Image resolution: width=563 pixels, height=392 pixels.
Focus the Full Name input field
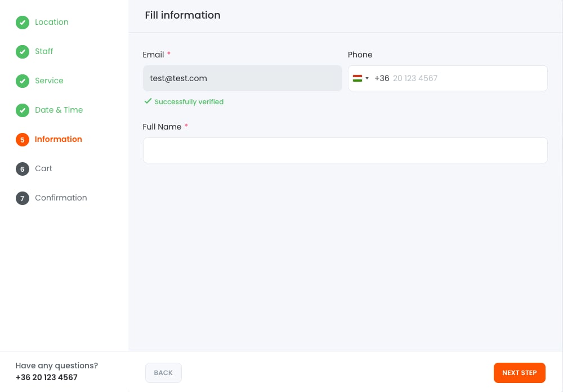(x=345, y=150)
